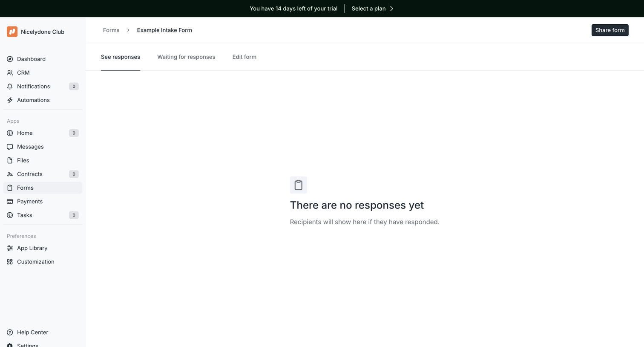Open Dashboard from the sidebar label
This screenshot has width=644, height=347.
click(31, 59)
